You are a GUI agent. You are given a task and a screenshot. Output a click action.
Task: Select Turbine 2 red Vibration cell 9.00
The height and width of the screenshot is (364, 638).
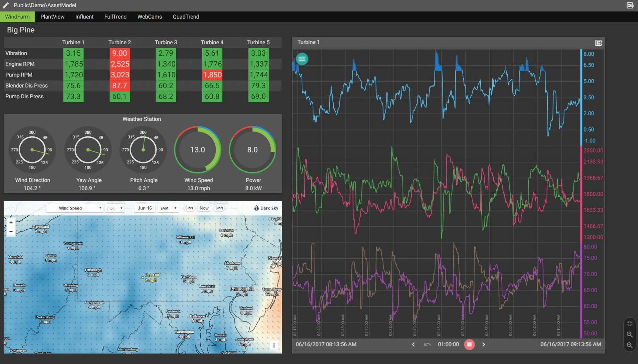pyautogui.click(x=119, y=53)
